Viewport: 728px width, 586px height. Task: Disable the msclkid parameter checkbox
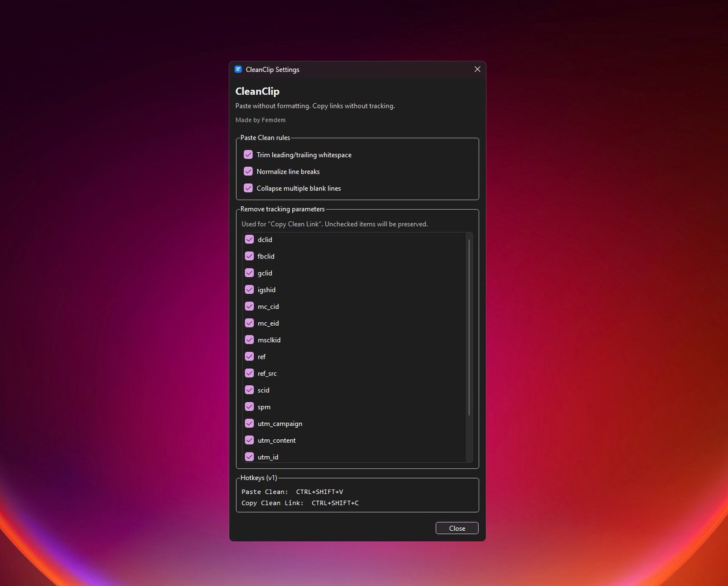pos(249,340)
